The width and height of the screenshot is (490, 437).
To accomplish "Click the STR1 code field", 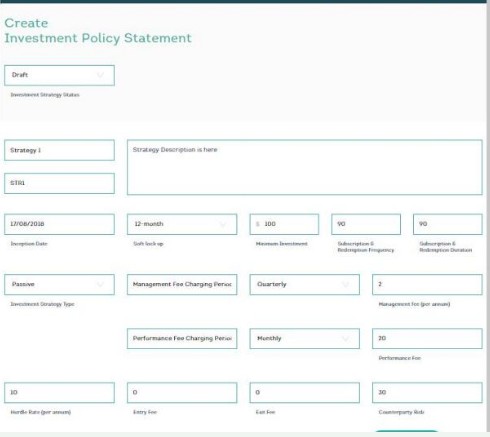I will (59, 183).
